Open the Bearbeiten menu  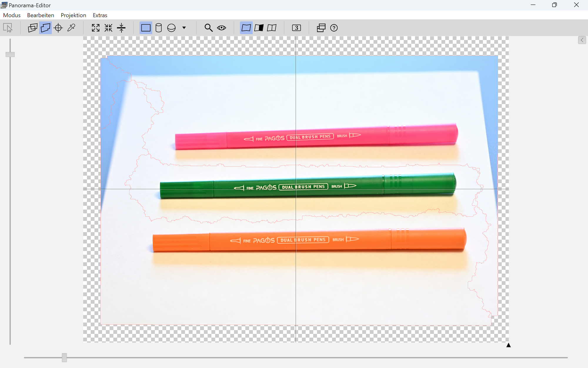point(41,15)
